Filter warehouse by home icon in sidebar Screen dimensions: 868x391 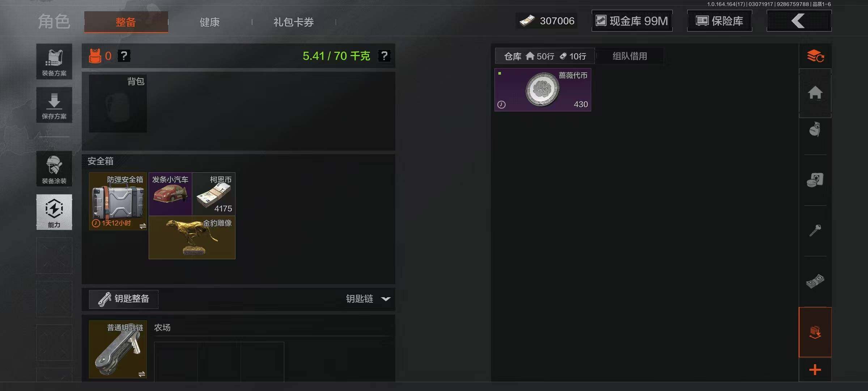(x=815, y=93)
